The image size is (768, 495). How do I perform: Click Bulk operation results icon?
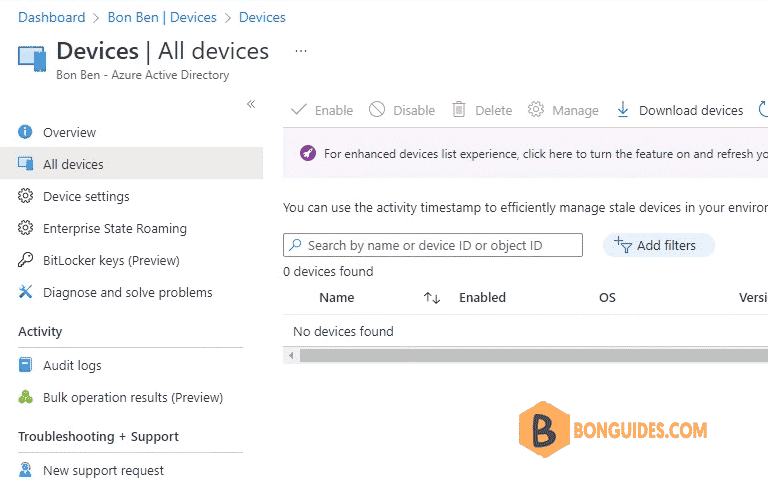25,397
